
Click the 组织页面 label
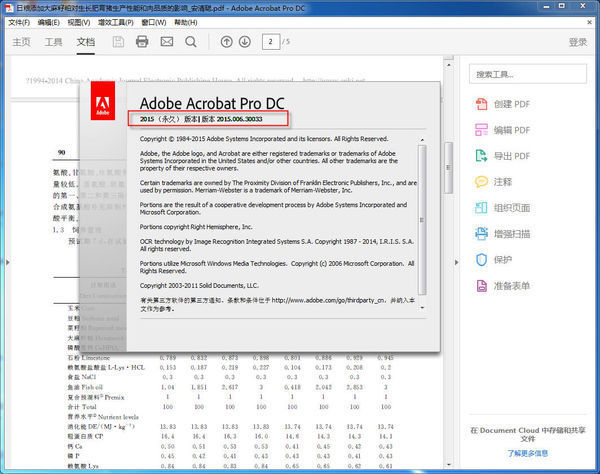click(x=512, y=208)
